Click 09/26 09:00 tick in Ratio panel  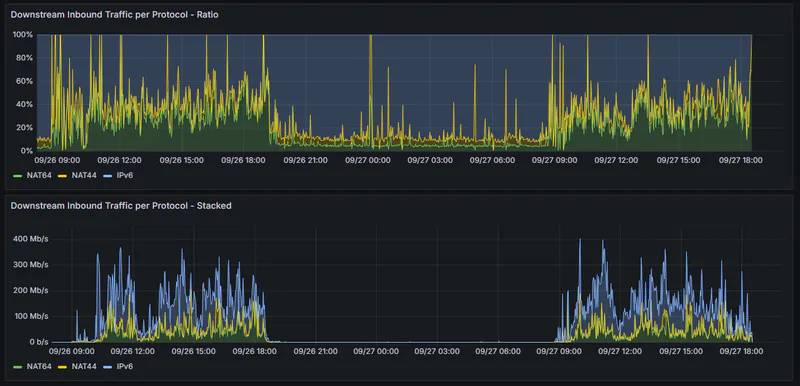click(x=56, y=160)
